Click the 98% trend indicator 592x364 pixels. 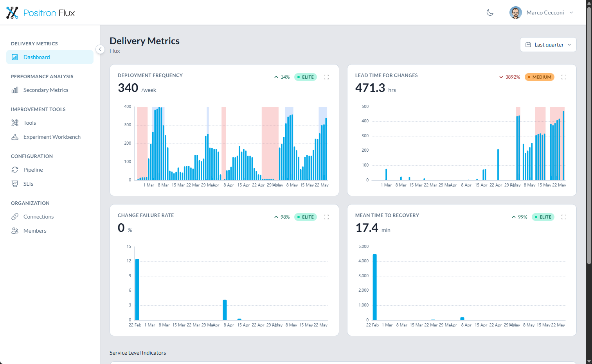point(282,217)
